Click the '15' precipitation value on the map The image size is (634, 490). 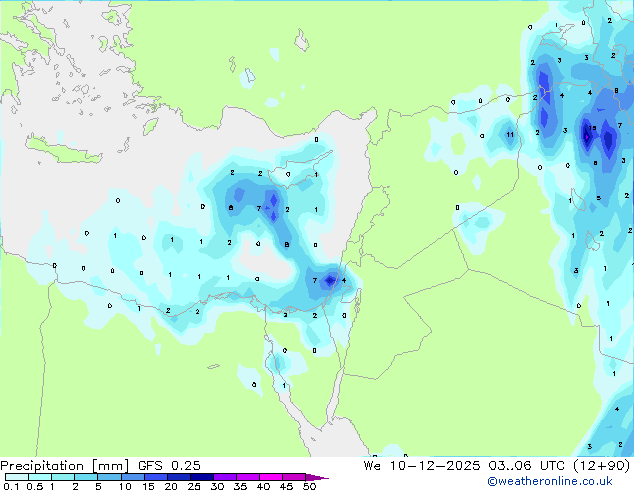[592, 128]
